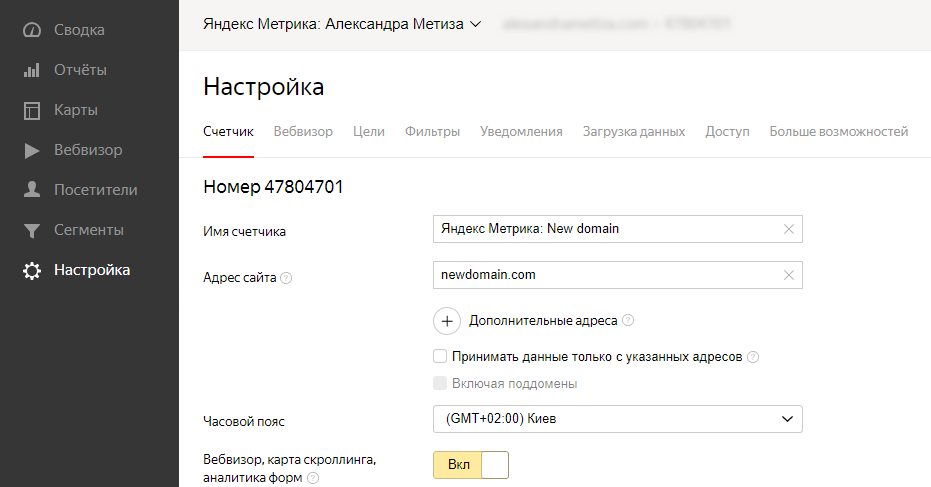Open the Фильтры tab
The width and height of the screenshot is (931, 487).
tap(432, 132)
